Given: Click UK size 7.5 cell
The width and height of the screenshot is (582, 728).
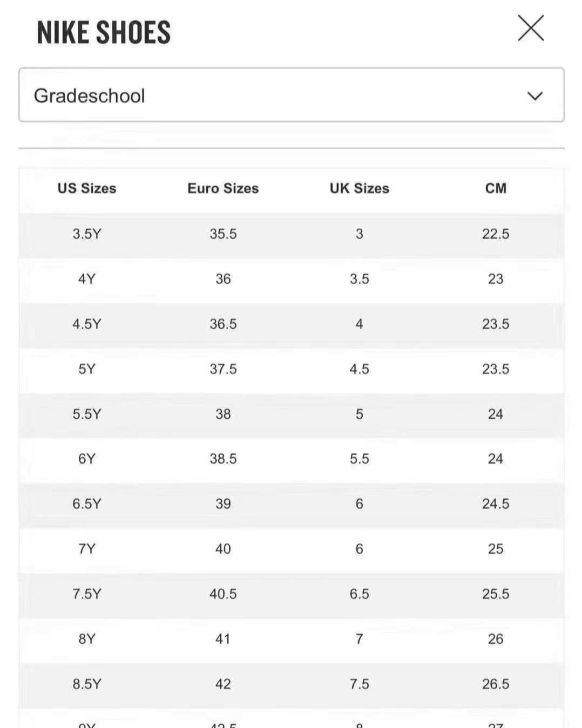Looking at the screenshot, I should (360, 684).
